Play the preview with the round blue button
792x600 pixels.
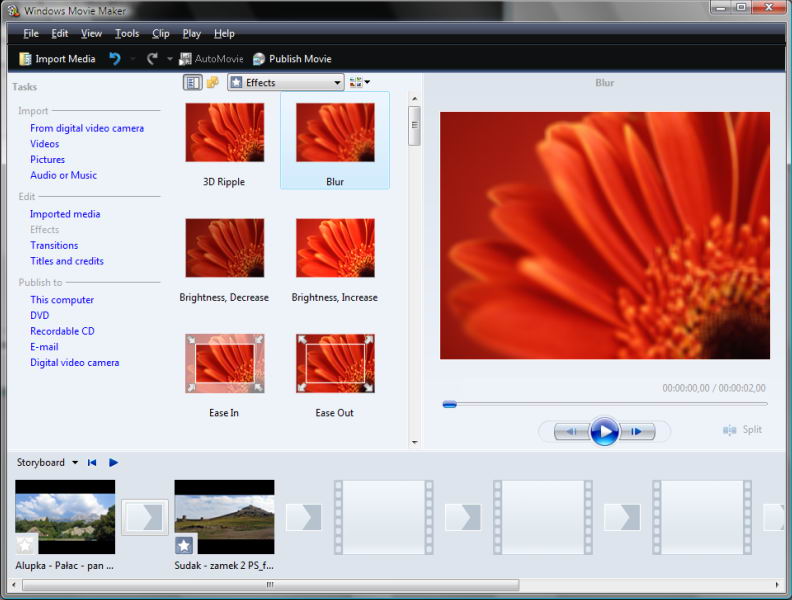tap(605, 431)
